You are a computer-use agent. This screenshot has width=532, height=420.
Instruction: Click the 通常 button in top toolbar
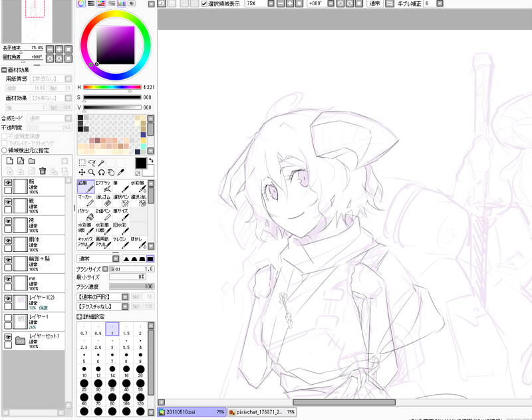tap(374, 3)
